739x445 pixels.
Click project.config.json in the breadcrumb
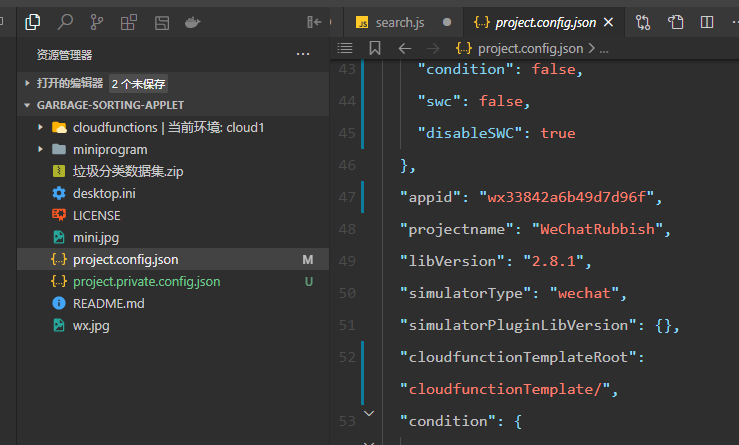click(530, 49)
